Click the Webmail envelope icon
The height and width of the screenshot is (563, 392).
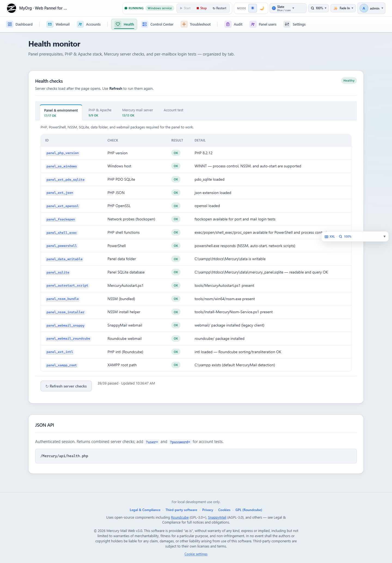tap(50, 24)
